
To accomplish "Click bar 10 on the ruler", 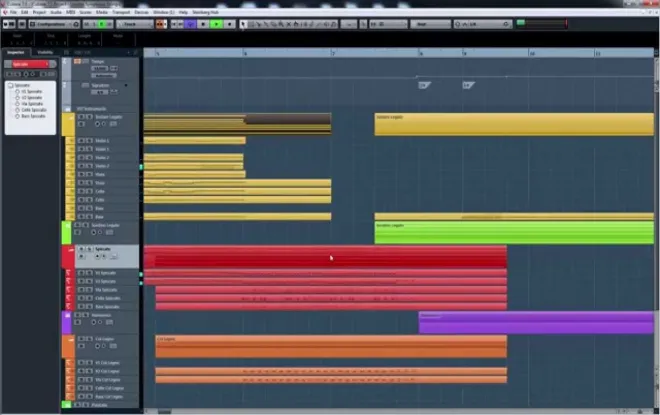I will pos(532,53).
